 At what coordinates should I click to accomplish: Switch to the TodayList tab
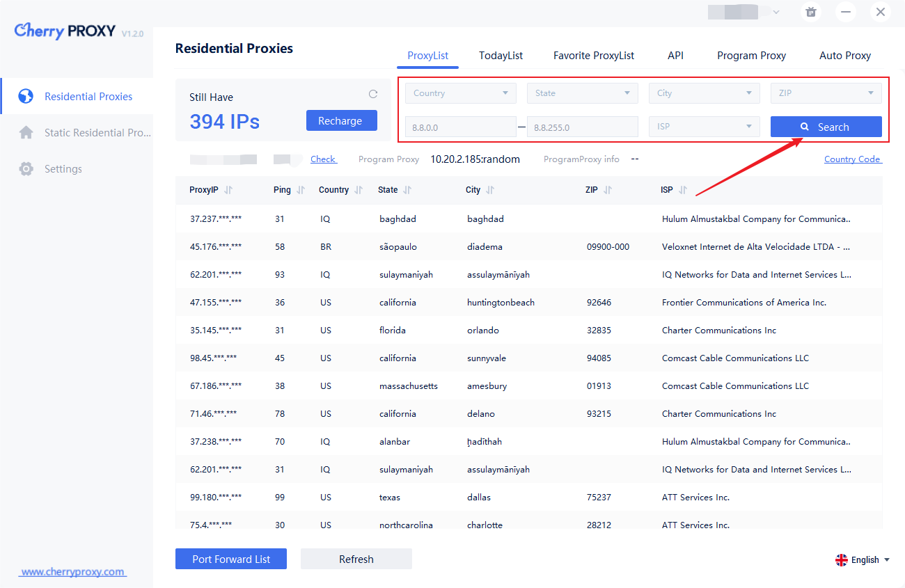pos(501,56)
